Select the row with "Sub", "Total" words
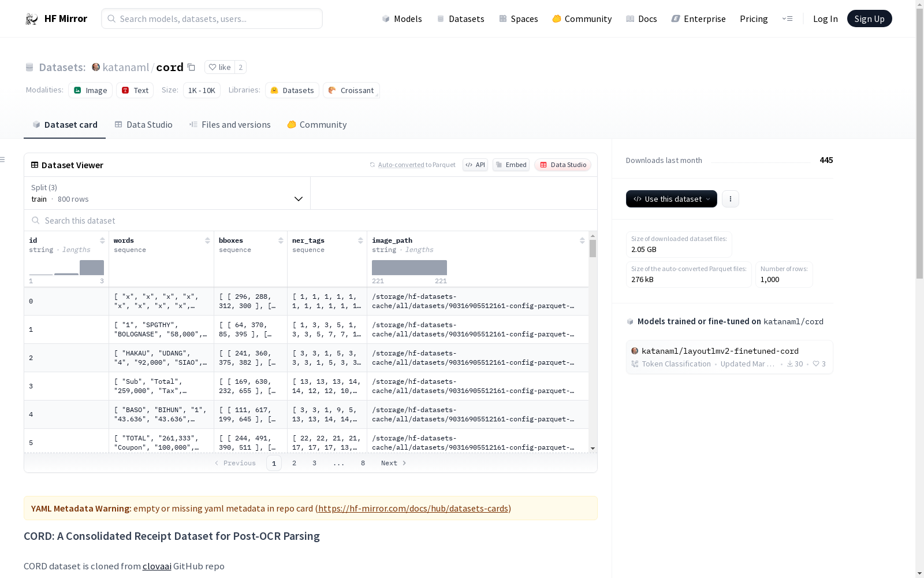924x578 pixels. click(306, 386)
